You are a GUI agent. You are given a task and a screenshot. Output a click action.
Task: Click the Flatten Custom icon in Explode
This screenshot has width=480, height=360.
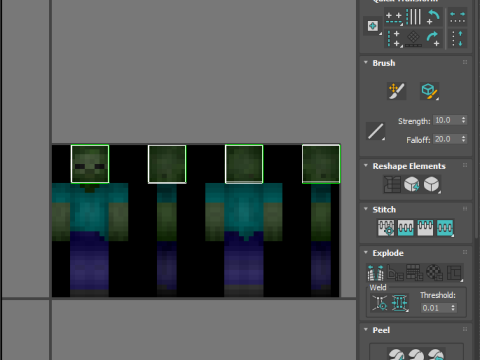455,273
